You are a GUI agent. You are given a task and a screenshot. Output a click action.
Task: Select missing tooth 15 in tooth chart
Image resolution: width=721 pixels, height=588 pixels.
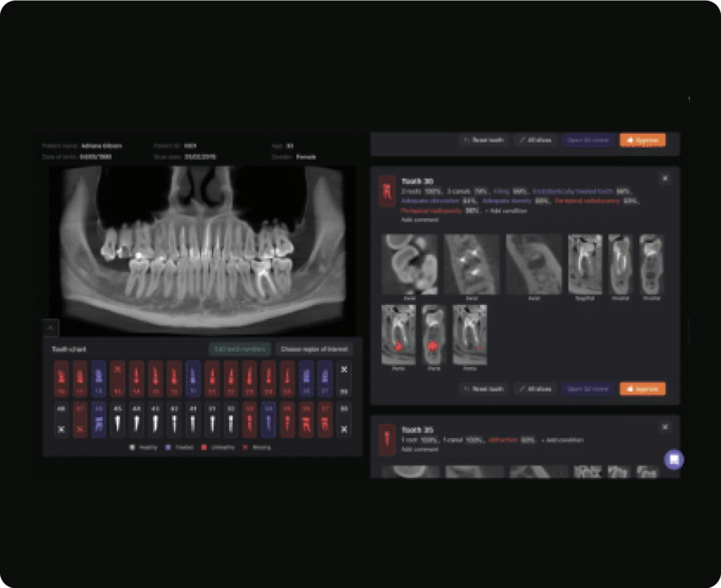click(118, 379)
